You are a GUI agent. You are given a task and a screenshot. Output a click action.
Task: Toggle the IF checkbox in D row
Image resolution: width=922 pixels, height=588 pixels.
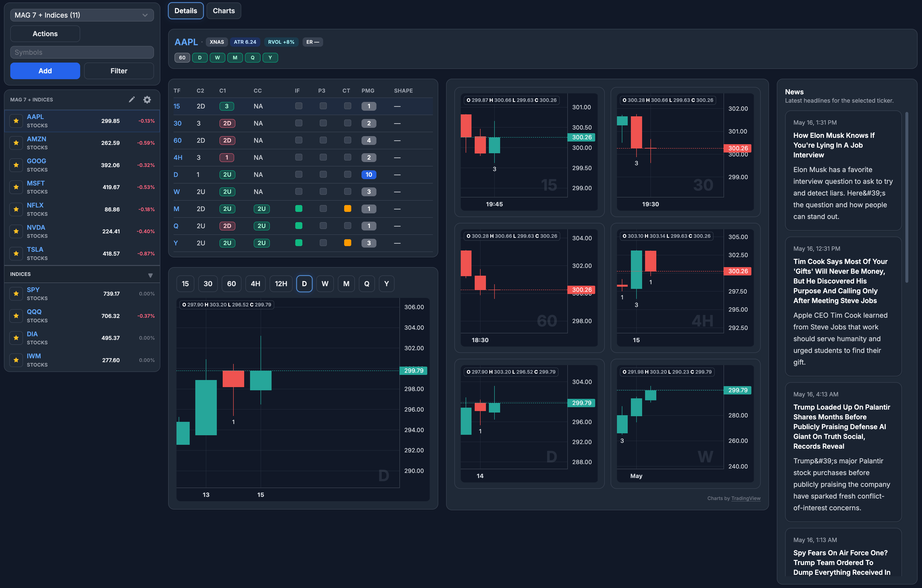[x=299, y=174]
